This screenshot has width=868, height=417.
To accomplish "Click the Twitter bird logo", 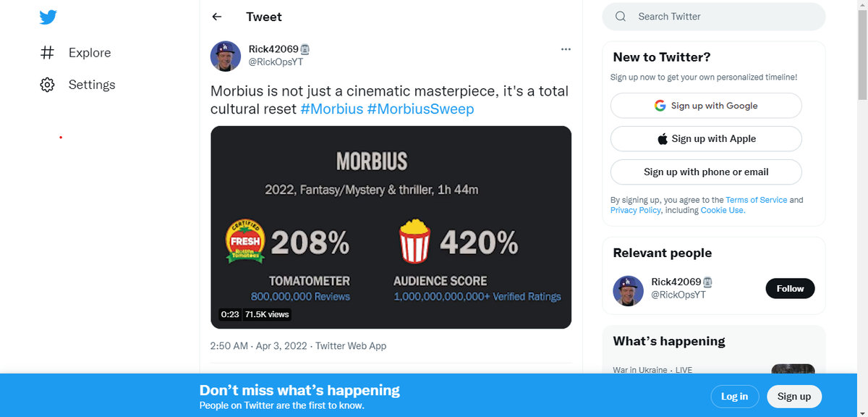I will 48,17.
